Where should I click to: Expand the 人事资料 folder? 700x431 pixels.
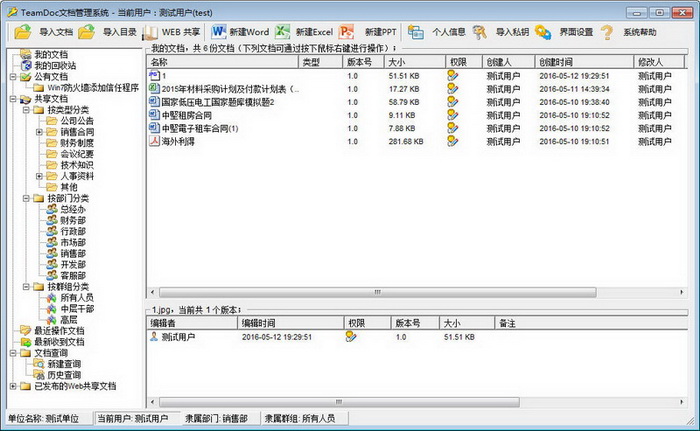39,176
